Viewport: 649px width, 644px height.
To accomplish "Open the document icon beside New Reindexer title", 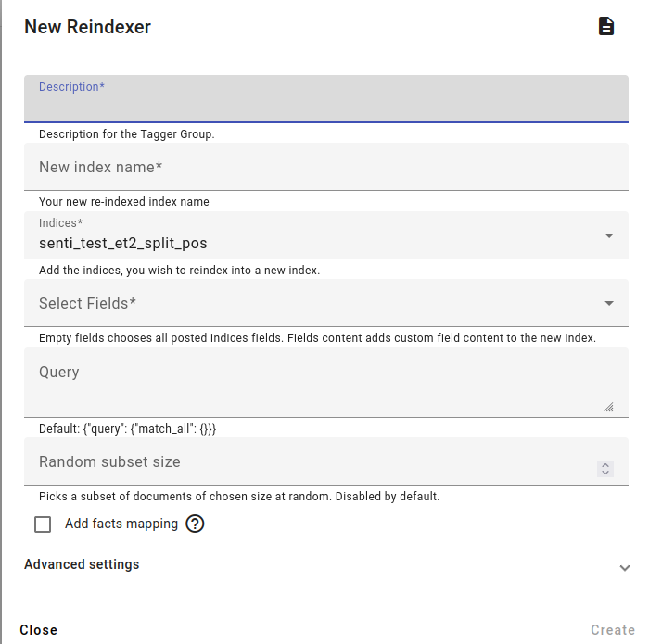I will 606,26.
